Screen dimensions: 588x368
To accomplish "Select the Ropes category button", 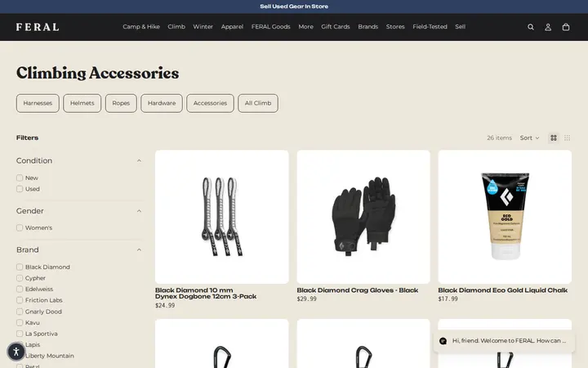I will (x=121, y=103).
